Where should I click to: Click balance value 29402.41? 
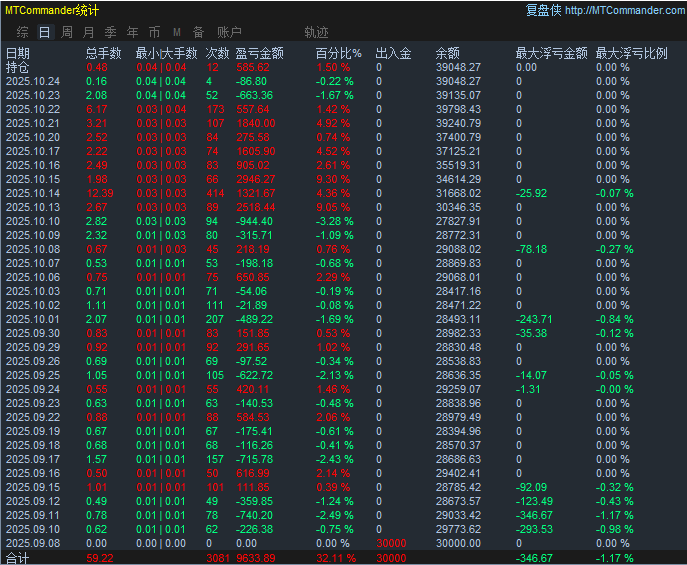(458, 474)
